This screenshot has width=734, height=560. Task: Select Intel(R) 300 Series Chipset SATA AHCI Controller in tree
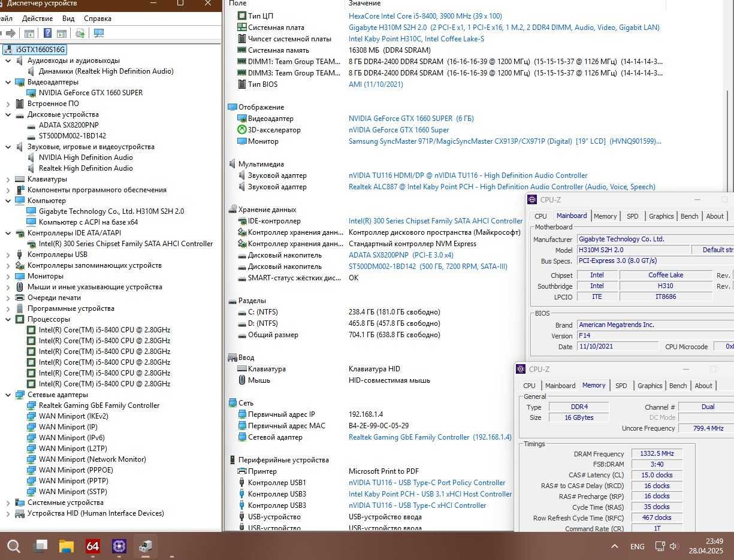coord(126,244)
